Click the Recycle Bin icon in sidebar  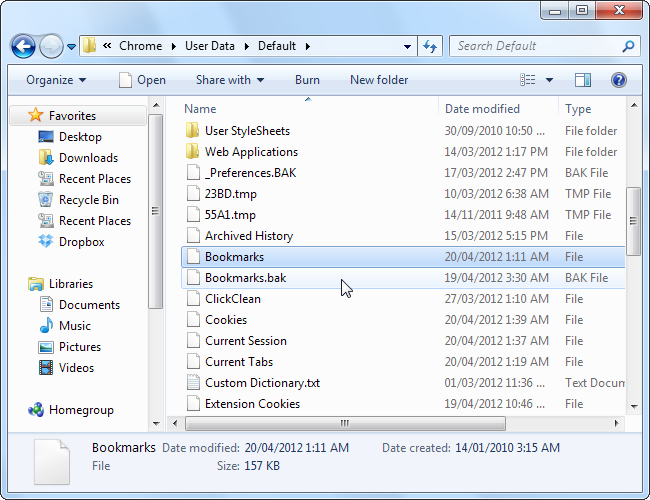coord(45,199)
